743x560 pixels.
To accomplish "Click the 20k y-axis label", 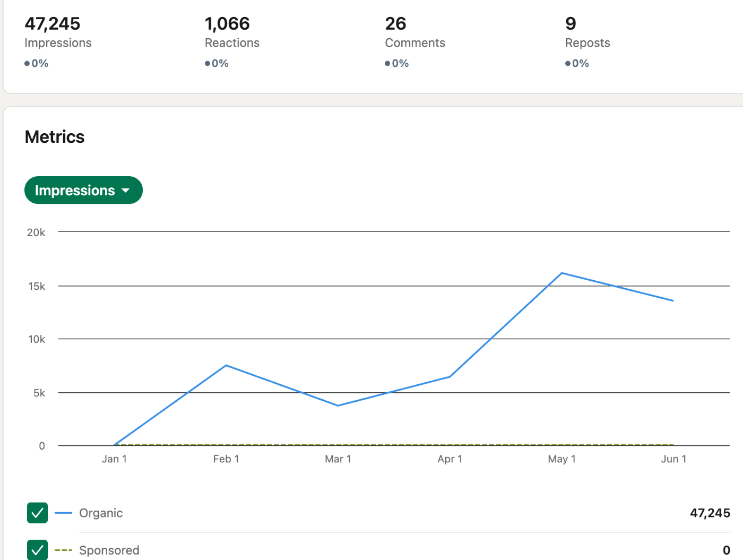I will coord(36,232).
